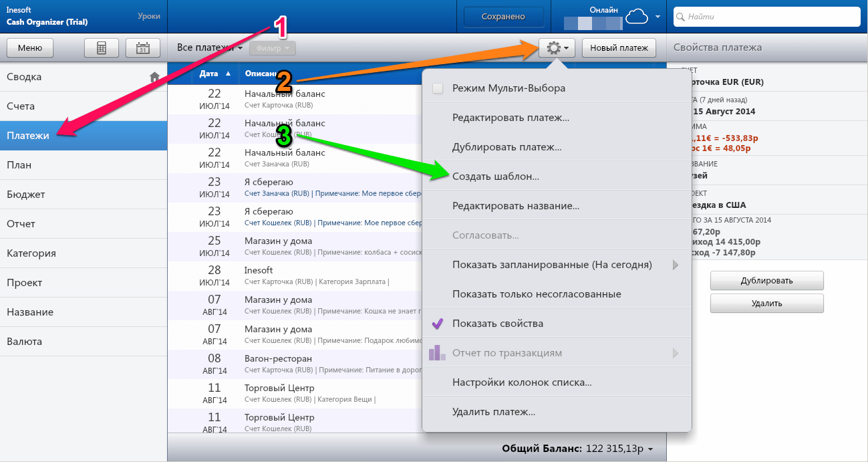Click Удалить button in properties panel
Viewport: 868px width, 462px height.
point(766,303)
